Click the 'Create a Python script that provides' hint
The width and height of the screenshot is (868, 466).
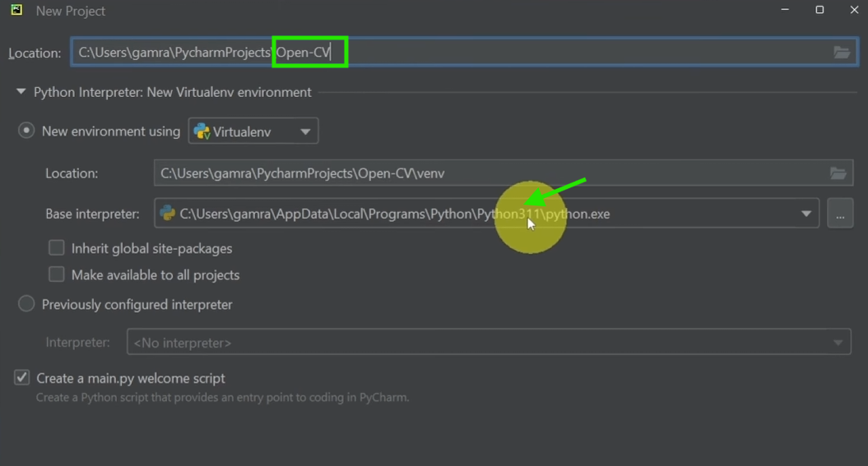pos(222,398)
